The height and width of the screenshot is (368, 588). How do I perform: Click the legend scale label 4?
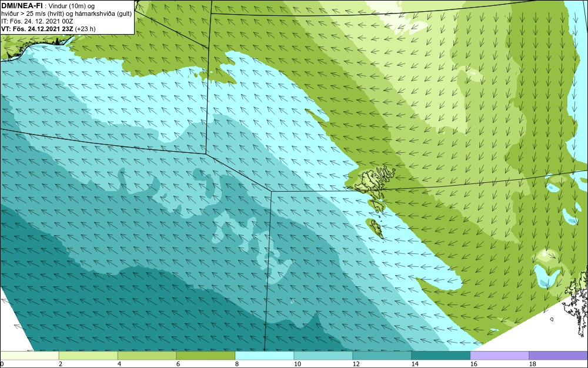click(x=119, y=364)
